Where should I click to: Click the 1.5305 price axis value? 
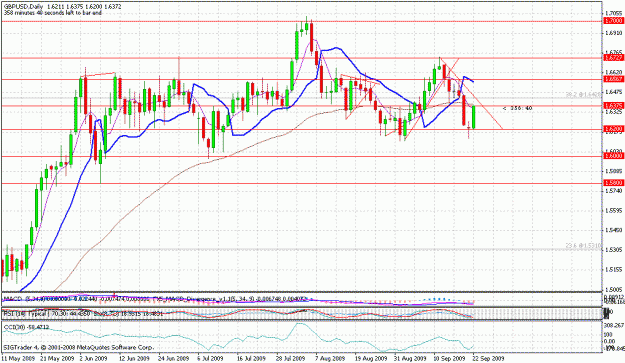[x=614, y=250]
